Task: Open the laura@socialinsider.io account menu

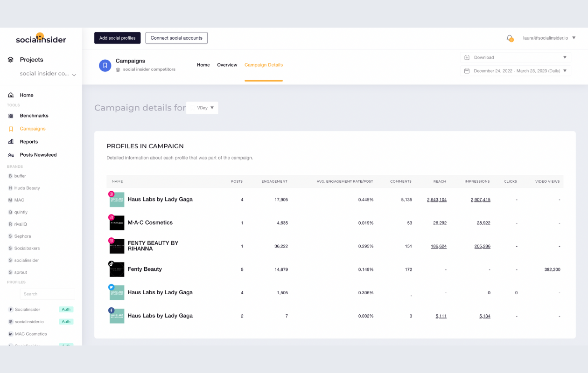Action: coord(549,38)
